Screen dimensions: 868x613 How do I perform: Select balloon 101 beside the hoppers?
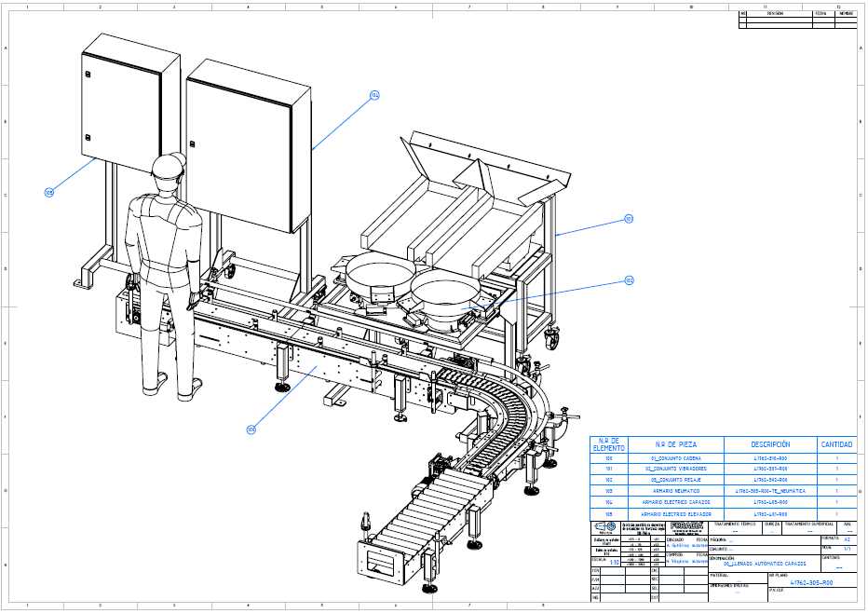629,220
